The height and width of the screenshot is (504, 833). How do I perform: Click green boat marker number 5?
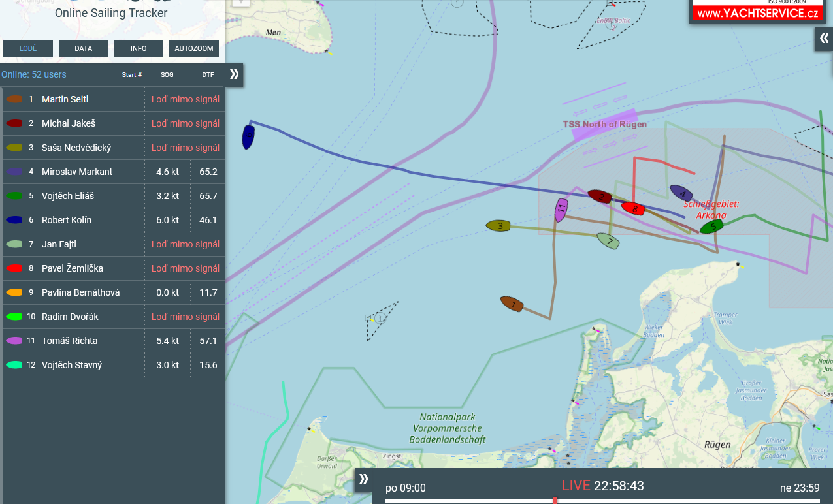[711, 227]
